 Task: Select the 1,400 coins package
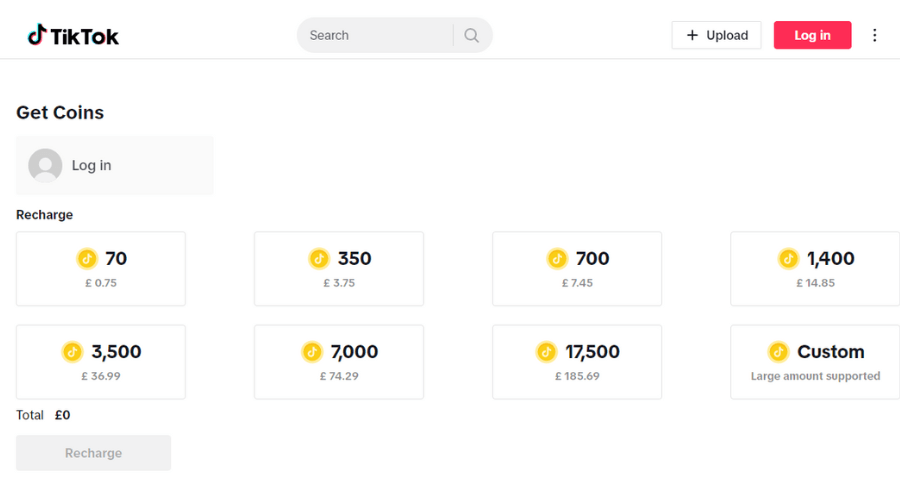[815, 268]
